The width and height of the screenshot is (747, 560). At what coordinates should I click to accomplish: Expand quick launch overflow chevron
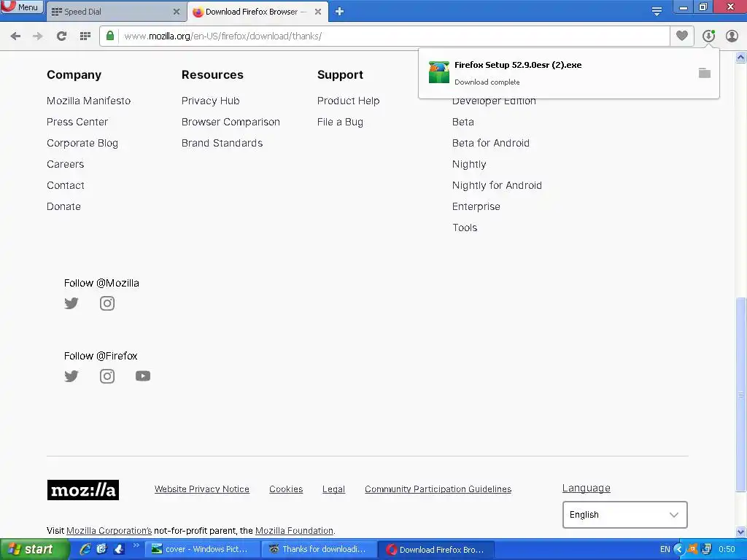(136, 545)
